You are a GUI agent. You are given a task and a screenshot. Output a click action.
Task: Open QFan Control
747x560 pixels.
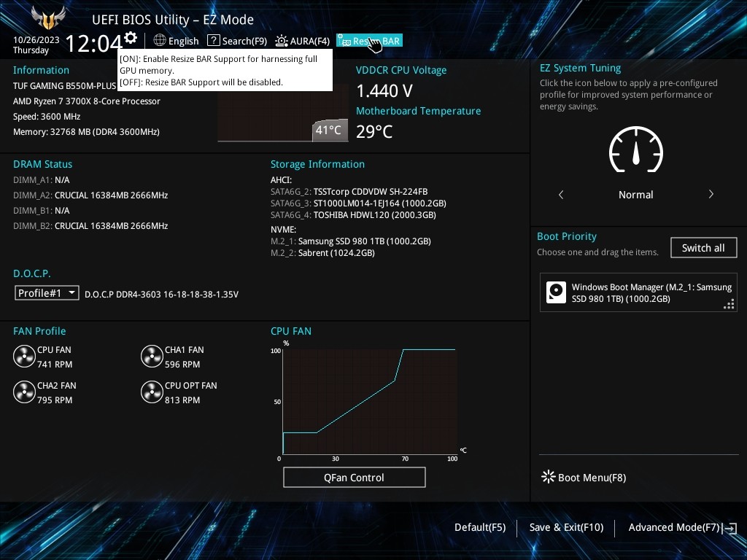click(x=354, y=477)
